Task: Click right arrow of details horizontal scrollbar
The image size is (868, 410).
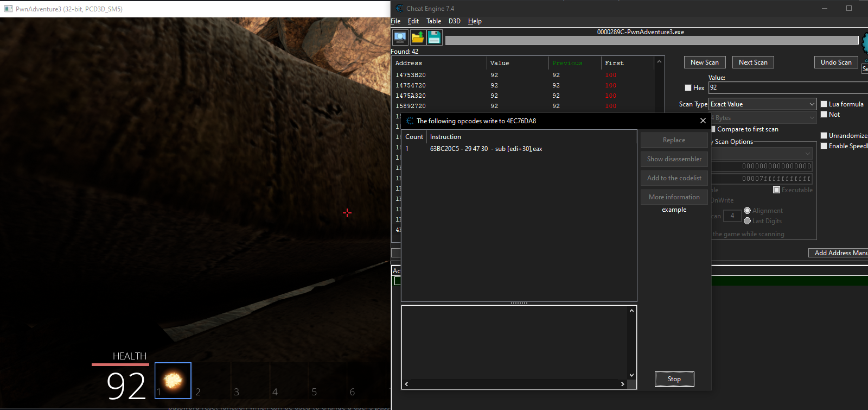Action: click(623, 384)
